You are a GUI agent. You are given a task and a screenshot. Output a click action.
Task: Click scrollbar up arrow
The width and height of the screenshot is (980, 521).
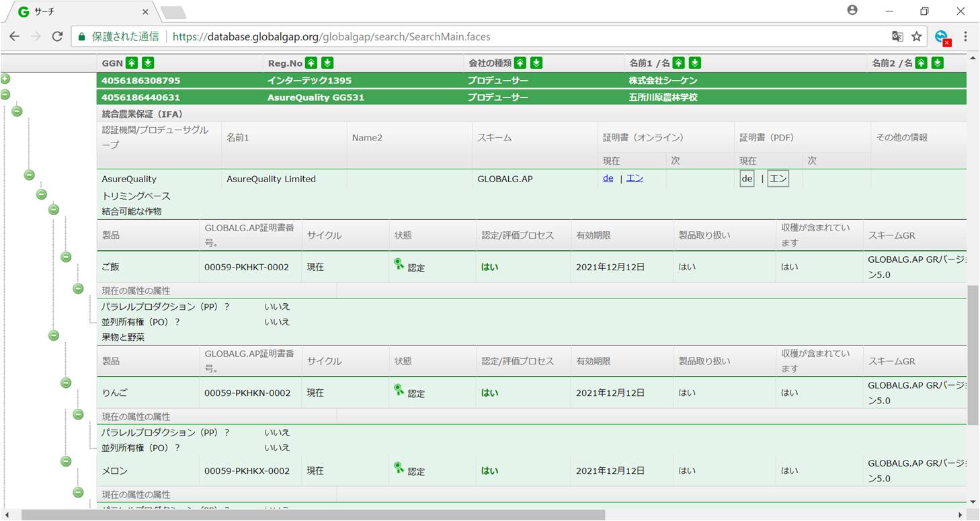coord(973,58)
